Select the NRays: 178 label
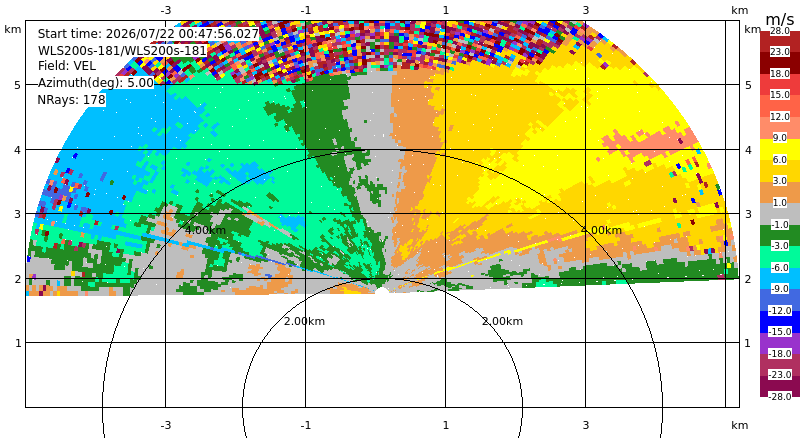This screenshot has width=800, height=438. click(71, 99)
